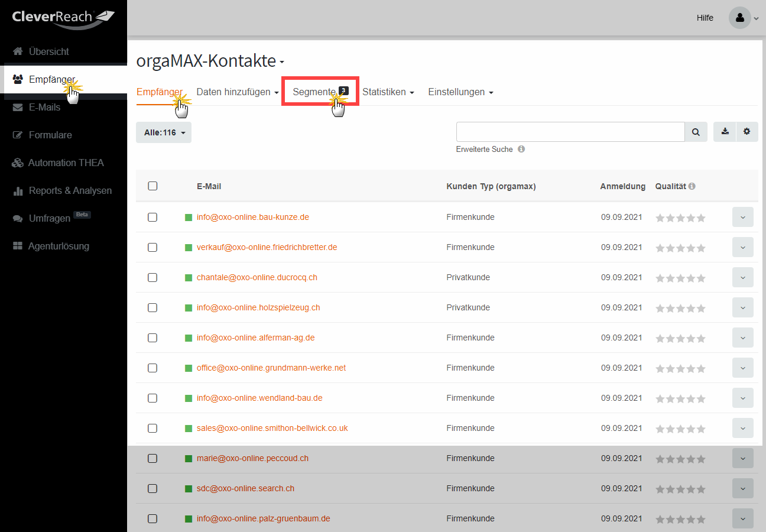Viewport: 766px width, 532px height.
Task: Click Firmenkunde cell for info@oxo-online.alferman-ag.de
Action: click(470, 338)
